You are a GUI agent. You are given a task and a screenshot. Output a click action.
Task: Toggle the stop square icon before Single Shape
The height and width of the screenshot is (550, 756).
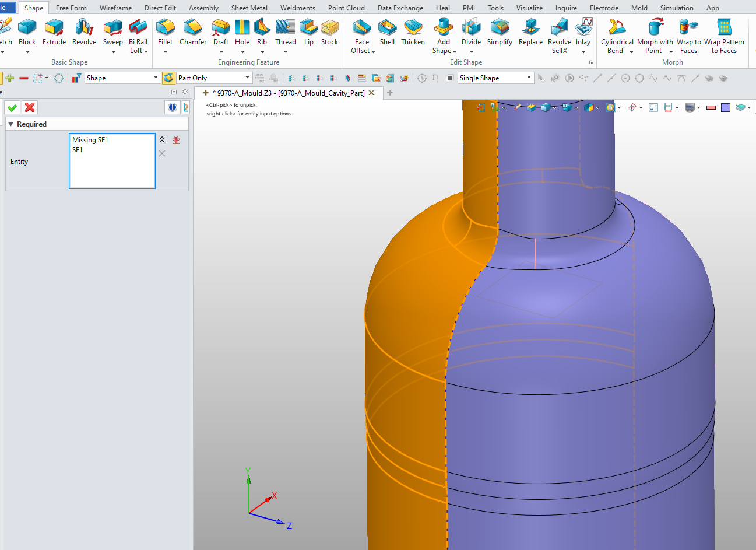point(450,78)
